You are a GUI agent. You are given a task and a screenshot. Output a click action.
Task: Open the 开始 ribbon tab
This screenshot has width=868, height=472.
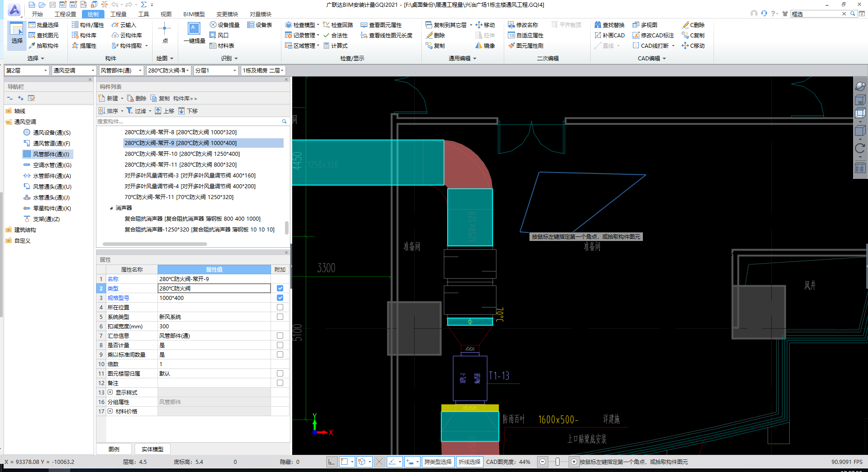click(x=37, y=14)
